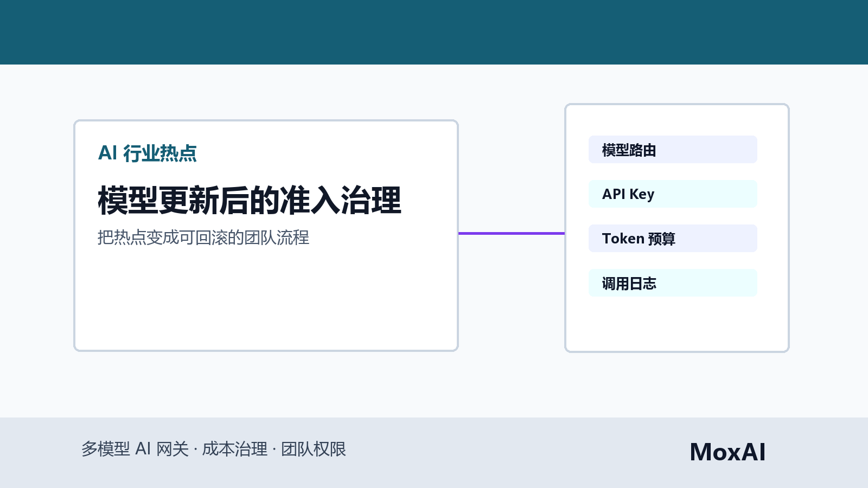The width and height of the screenshot is (868, 488).
Task: Open the Token 预算 item
Action: click(x=673, y=239)
